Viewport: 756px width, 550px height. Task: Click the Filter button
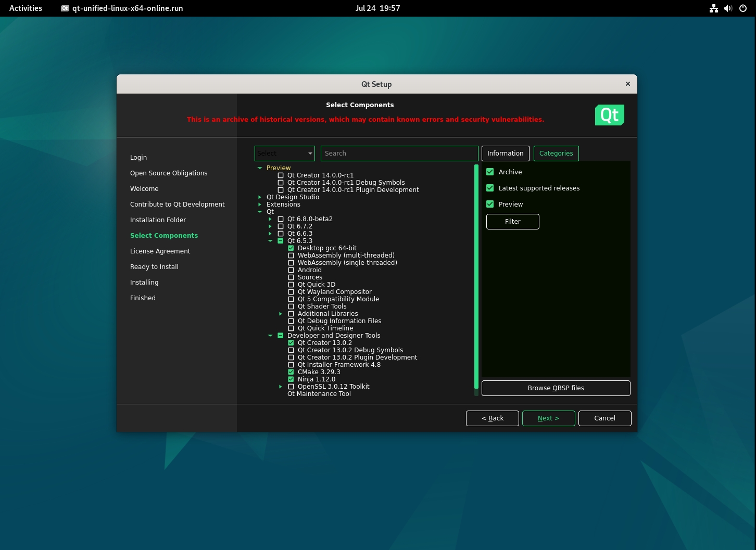coord(513,222)
